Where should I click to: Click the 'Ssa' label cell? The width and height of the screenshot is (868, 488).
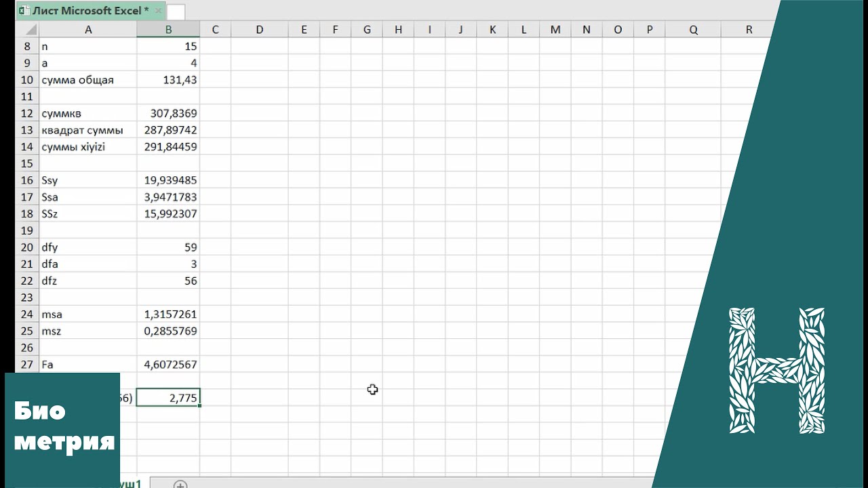click(x=88, y=197)
